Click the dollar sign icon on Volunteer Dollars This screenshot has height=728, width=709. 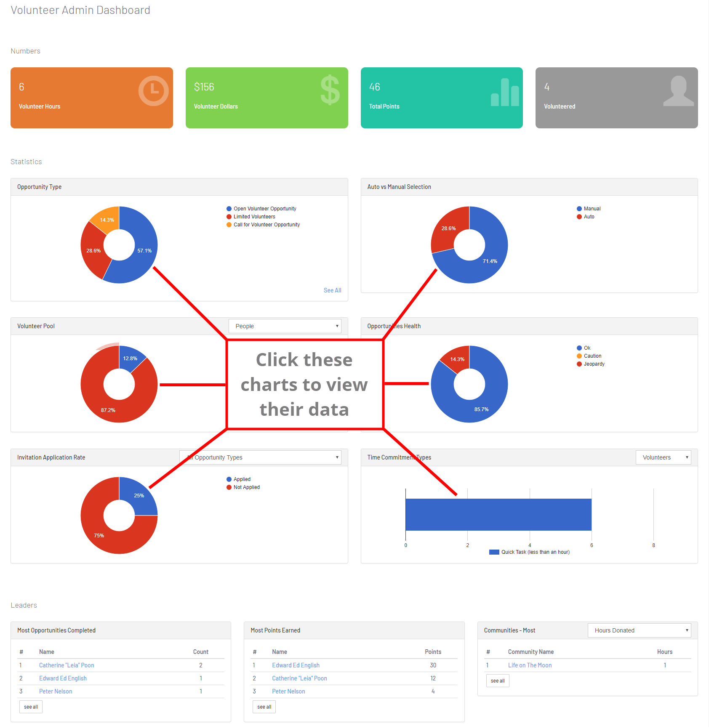pyautogui.click(x=330, y=90)
